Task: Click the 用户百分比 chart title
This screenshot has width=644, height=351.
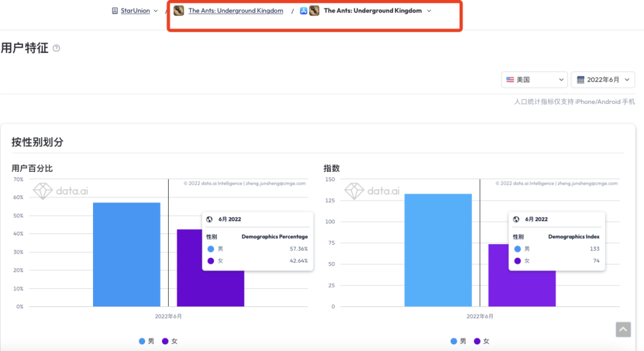Action: [x=32, y=168]
